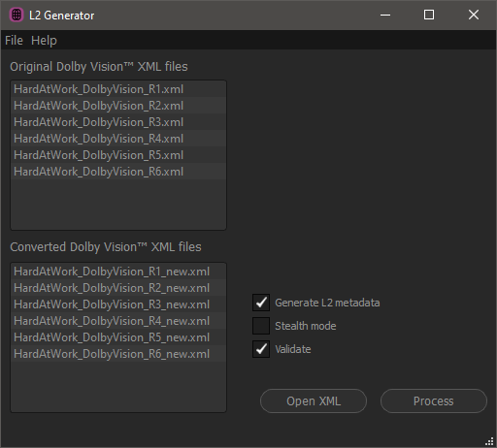Open the Help menu
This screenshot has width=497, height=448.
pos(44,41)
